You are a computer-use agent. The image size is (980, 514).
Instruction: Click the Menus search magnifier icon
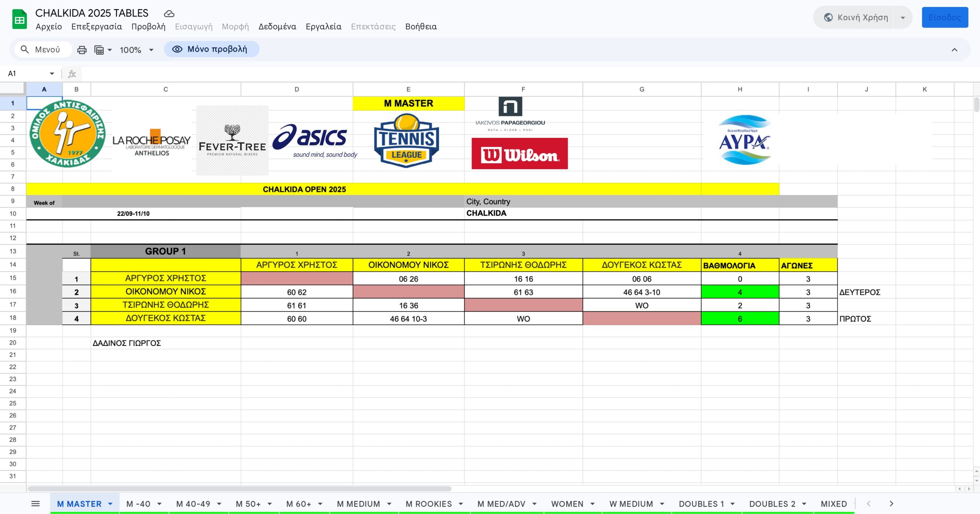point(24,49)
